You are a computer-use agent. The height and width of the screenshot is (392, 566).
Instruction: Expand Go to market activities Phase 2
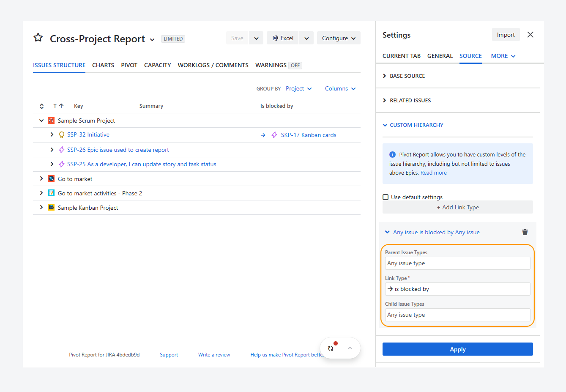click(x=41, y=193)
